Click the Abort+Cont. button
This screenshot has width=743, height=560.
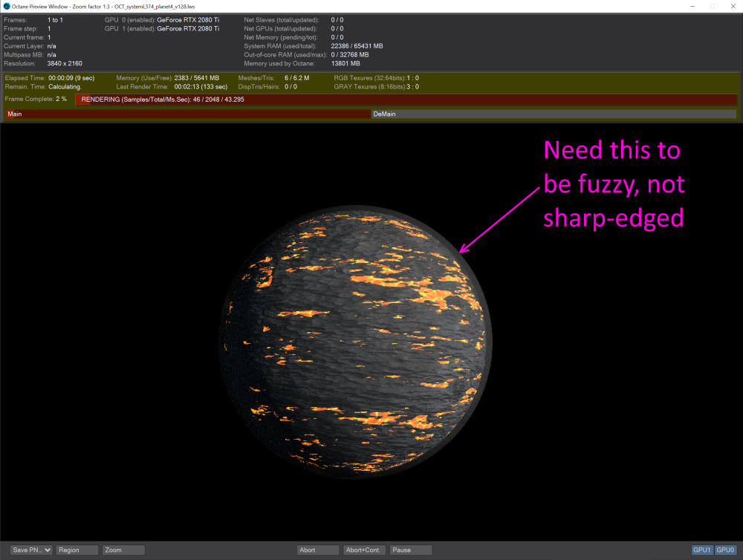click(x=364, y=550)
